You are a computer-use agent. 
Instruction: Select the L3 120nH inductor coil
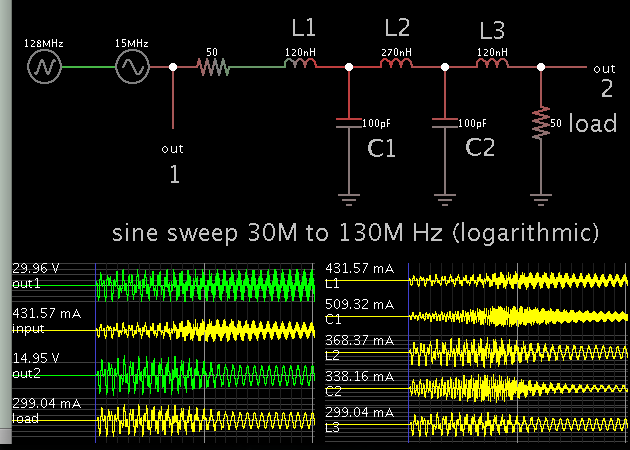(493, 63)
